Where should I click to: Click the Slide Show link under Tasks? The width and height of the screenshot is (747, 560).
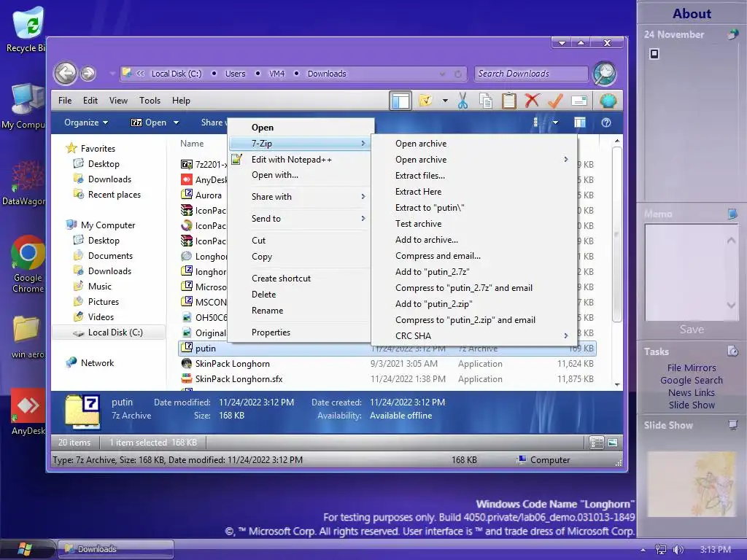(692, 405)
